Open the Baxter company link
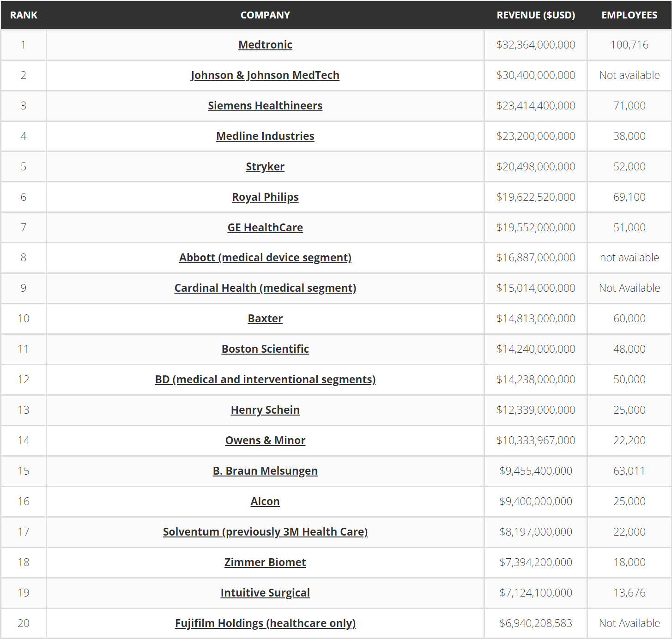672x639 pixels. [265, 319]
